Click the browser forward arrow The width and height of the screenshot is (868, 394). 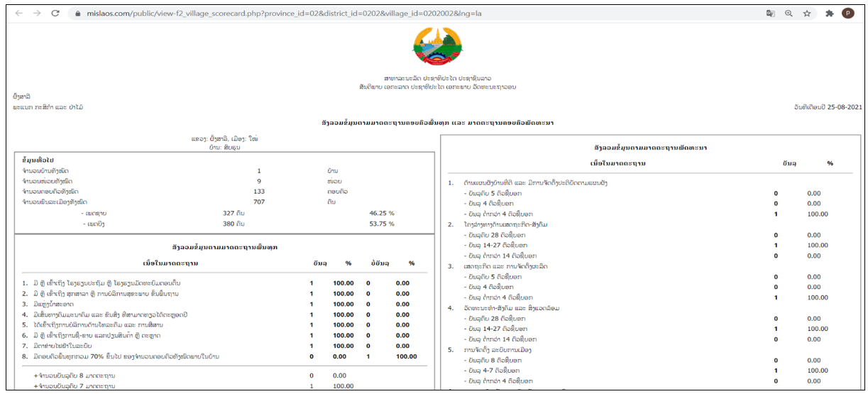[x=38, y=13]
